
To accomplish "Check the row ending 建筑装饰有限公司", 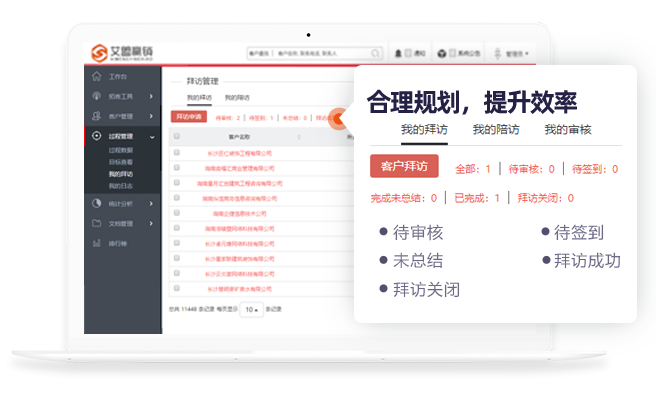I will [x=177, y=258].
